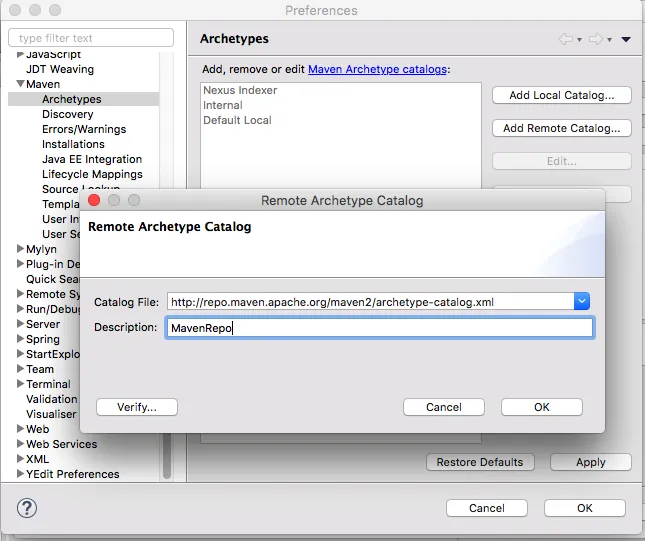This screenshot has width=645, height=541.
Task: Click the disabled Edit button
Action: [x=561, y=161]
